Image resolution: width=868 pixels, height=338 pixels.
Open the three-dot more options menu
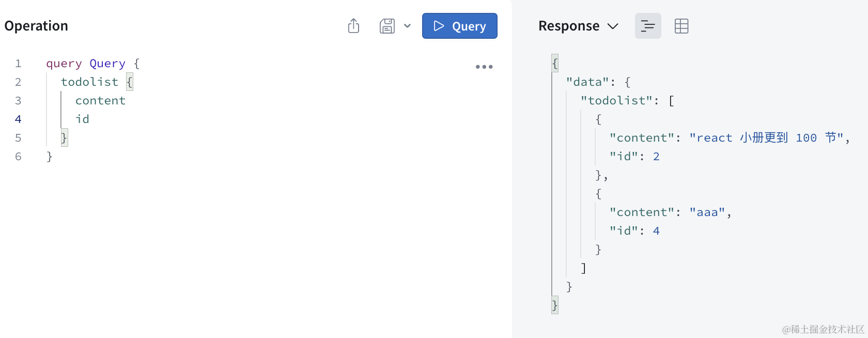(484, 67)
